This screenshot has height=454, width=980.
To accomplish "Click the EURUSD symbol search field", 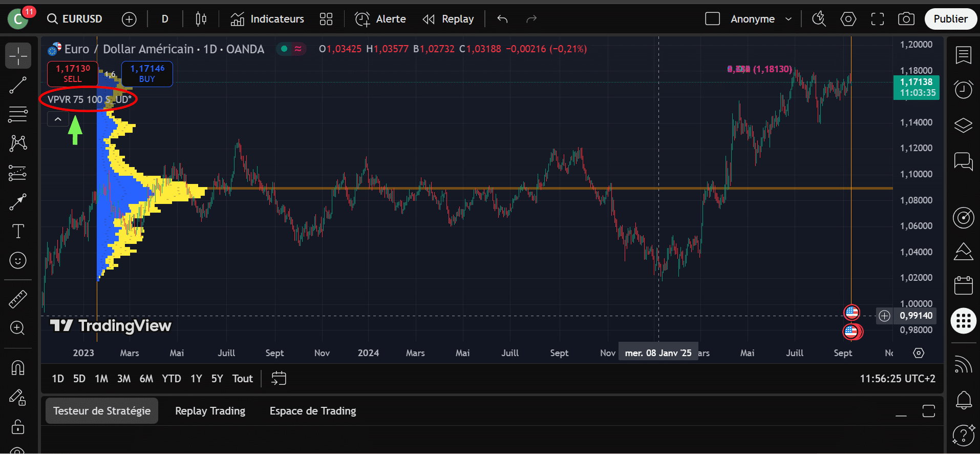I will pyautogui.click(x=75, y=19).
